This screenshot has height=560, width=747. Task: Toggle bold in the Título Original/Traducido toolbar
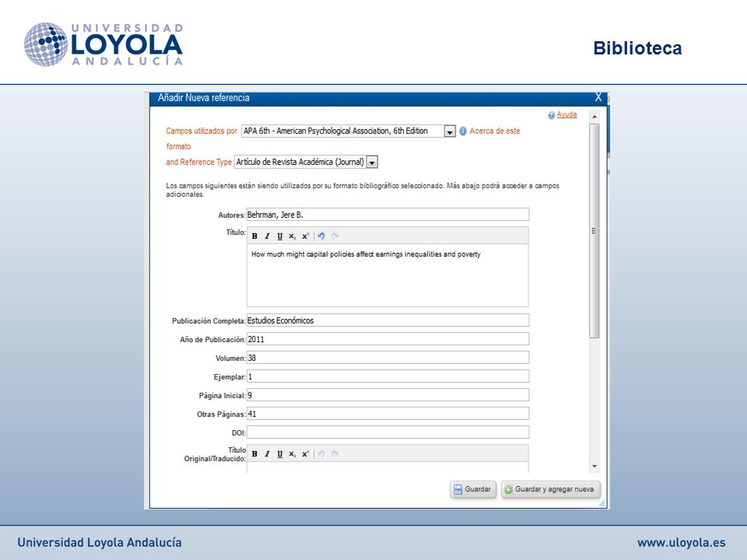tap(254, 453)
